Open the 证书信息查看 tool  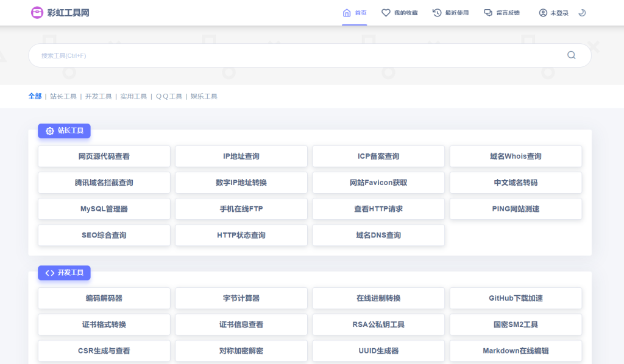click(x=241, y=324)
